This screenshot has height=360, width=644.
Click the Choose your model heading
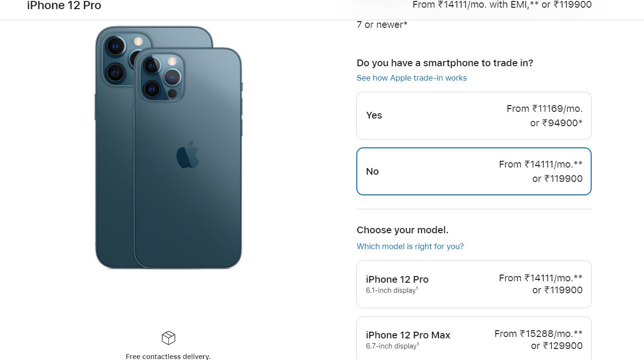pyautogui.click(x=402, y=230)
